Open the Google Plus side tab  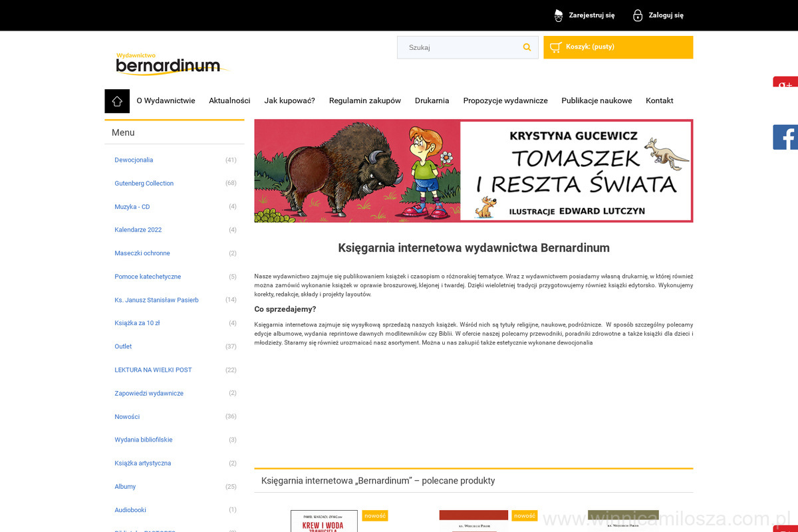point(785,83)
